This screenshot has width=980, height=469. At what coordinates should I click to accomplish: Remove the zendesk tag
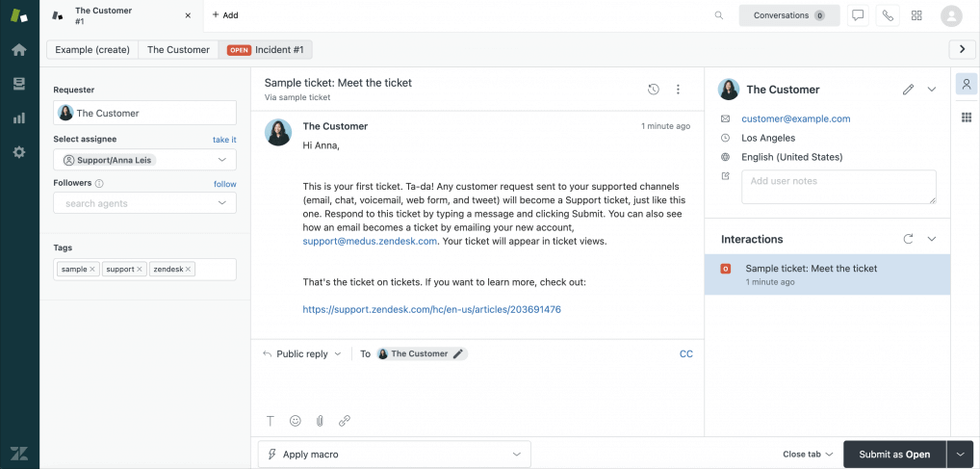(189, 270)
